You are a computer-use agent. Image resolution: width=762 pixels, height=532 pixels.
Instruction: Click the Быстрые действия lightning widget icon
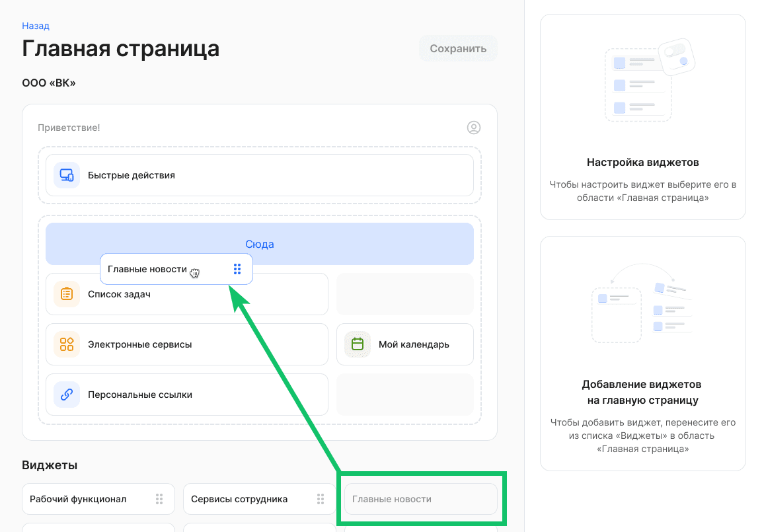click(x=66, y=175)
